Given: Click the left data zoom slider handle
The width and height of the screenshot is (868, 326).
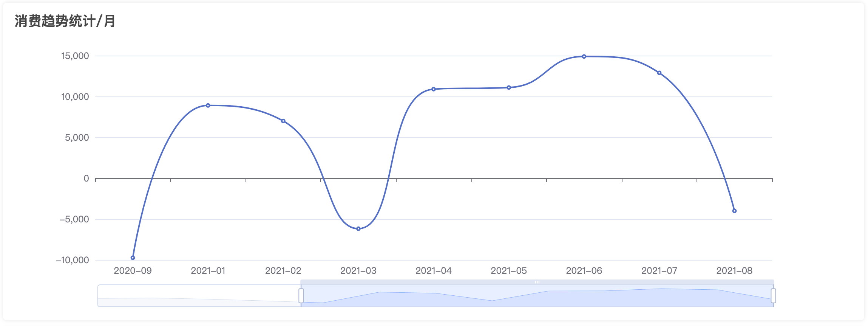Looking at the screenshot, I should [301, 296].
